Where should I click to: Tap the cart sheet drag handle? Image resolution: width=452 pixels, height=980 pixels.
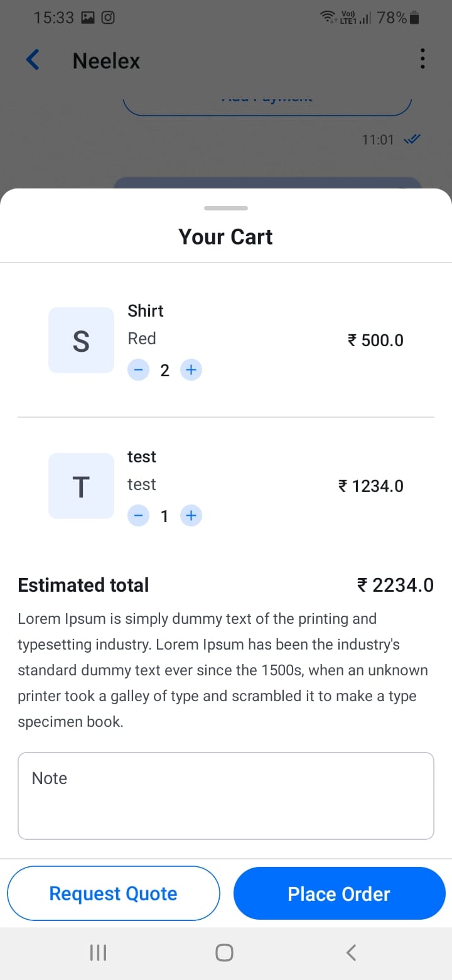click(226, 208)
